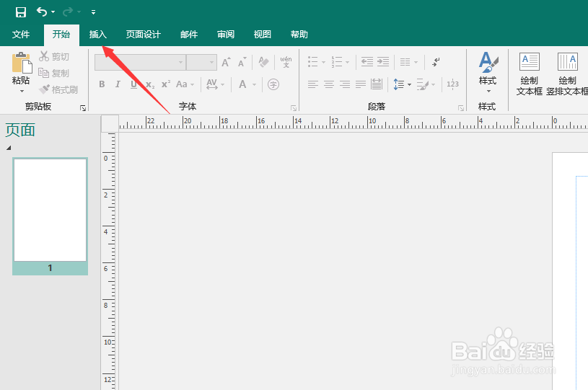Switch to the 页面设计 tab
The image size is (588, 390).
tap(144, 35)
